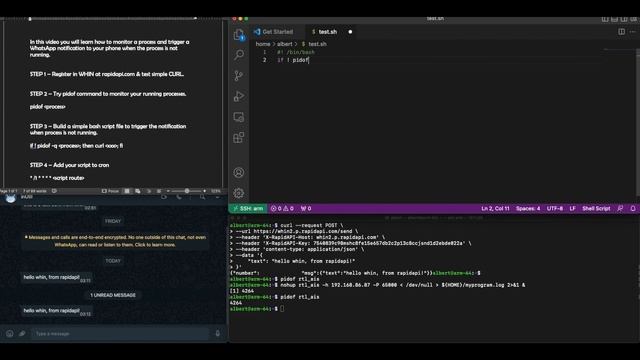640x360 pixels.
Task: Click the zoom-out minus in Word
Action: pos(168,191)
